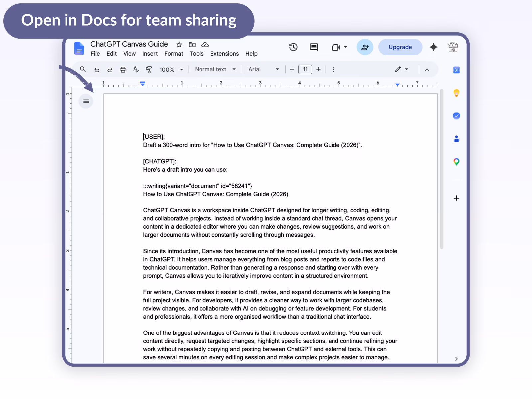This screenshot has width=532, height=399.
Task: Open the Tools menu
Action: pos(197,54)
